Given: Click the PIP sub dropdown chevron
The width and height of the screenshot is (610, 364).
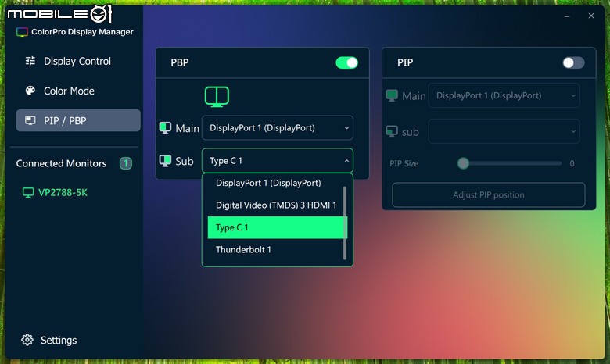Looking at the screenshot, I should click(572, 132).
